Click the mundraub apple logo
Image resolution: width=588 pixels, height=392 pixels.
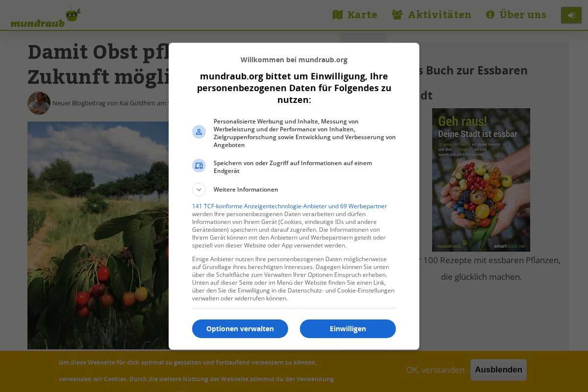(x=46, y=18)
